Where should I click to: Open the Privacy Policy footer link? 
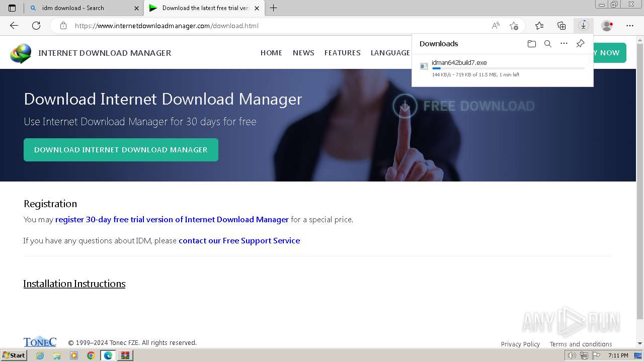(x=520, y=344)
